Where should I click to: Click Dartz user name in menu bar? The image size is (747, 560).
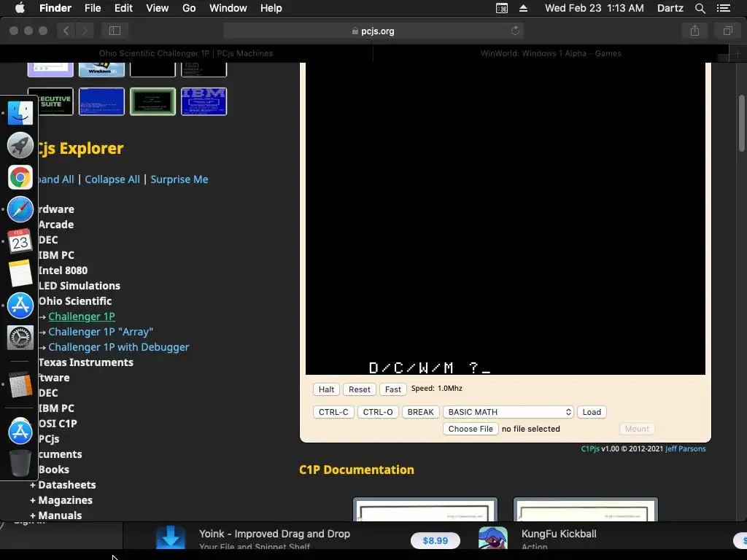pos(670,8)
